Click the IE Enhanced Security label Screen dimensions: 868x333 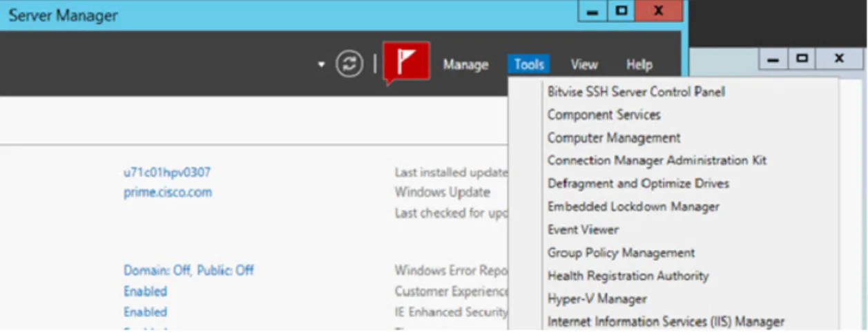point(451,312)
